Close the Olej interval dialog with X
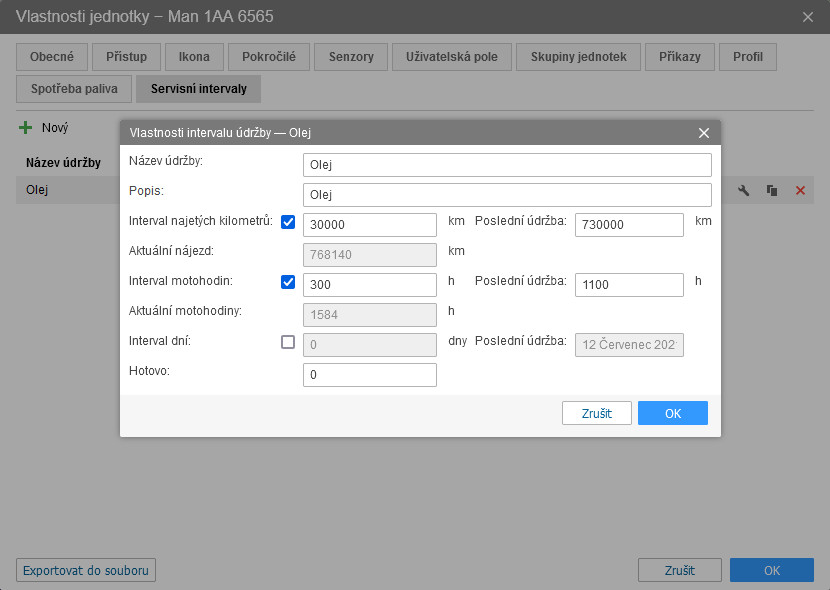This screenshot has height=590, width=830. pyautogui.click(x=703, y=133)
